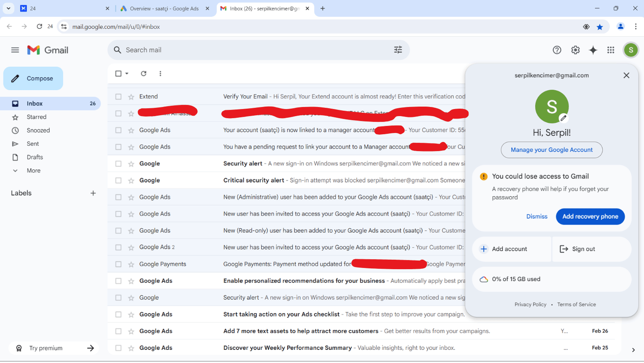Click the green S account avatar in header

click(x=630, y=50)
